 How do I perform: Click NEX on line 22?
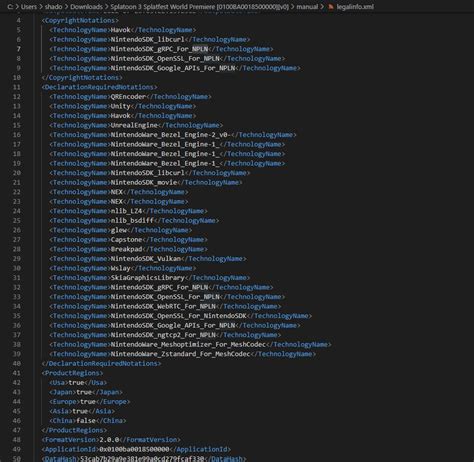[x=116, y=192]
